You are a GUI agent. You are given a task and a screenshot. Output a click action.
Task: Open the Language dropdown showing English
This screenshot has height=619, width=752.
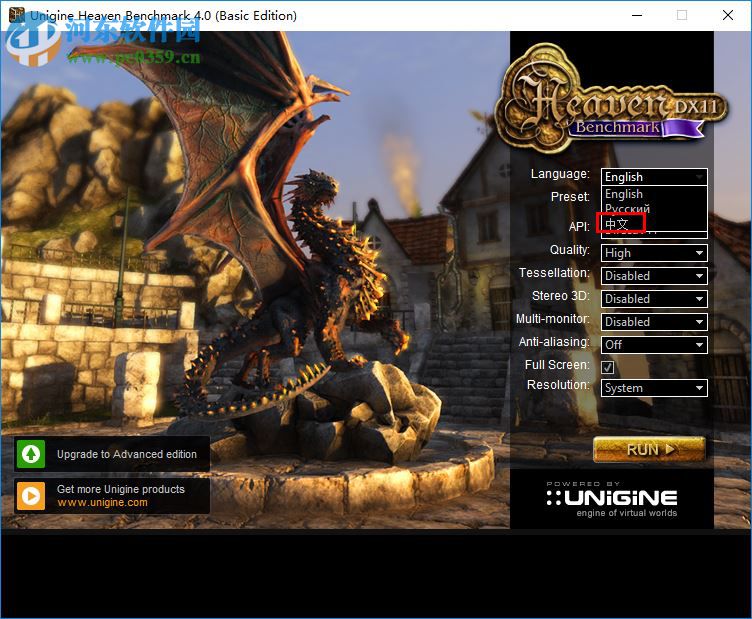pyautogui.click(x=654, y=176)
